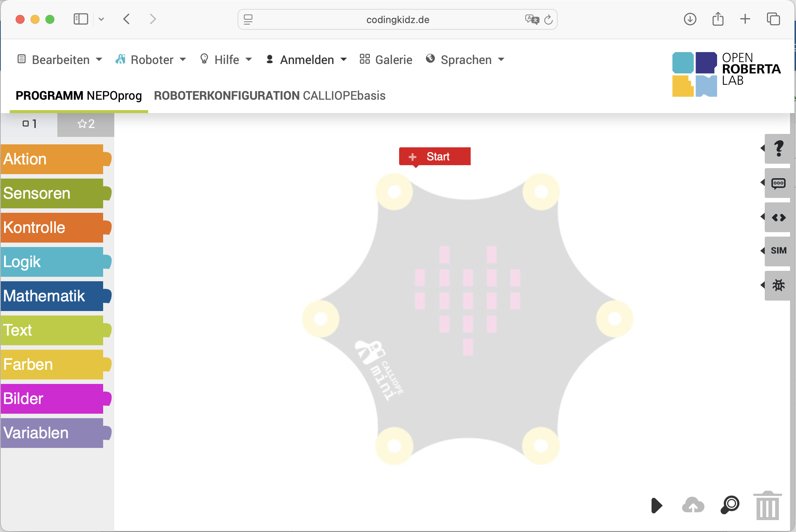Open the Sensoren block category

(x=56, y=193)
